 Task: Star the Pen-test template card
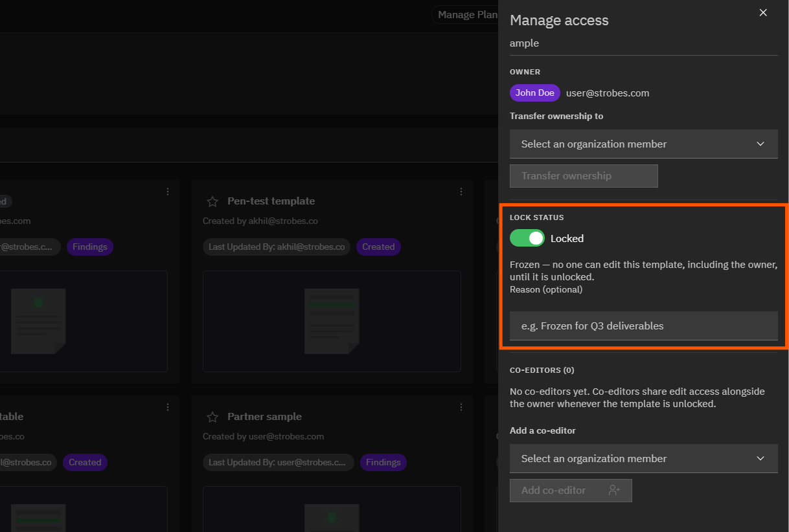click(212, 201)
